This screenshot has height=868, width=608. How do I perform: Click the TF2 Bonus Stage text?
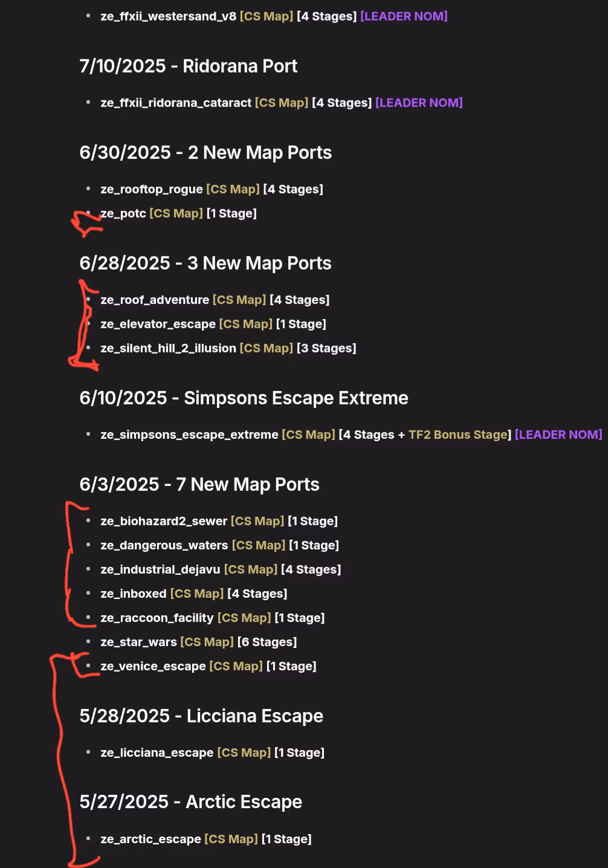(x=458, y=435)
